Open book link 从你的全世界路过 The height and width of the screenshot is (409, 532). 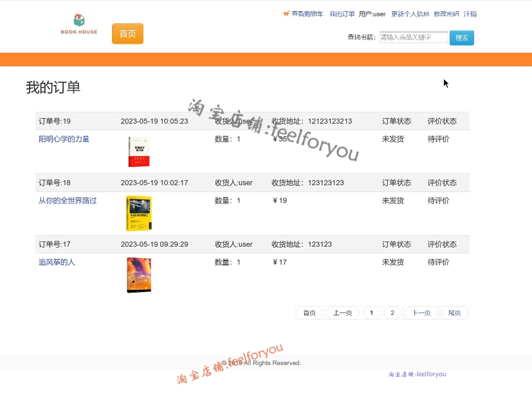click(68, 201)
